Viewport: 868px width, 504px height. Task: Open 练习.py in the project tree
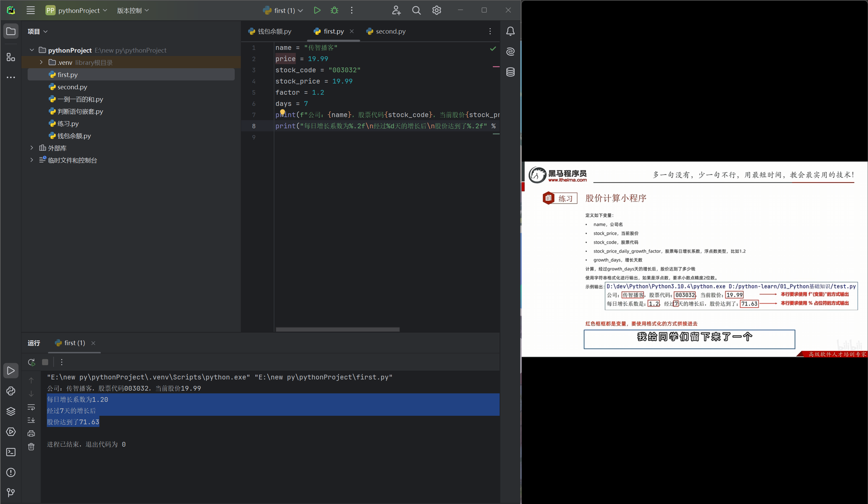coord(68,124)
